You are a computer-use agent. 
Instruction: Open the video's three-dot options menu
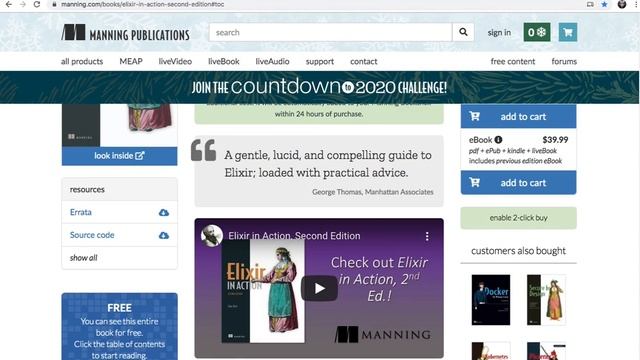click(427, 236)
